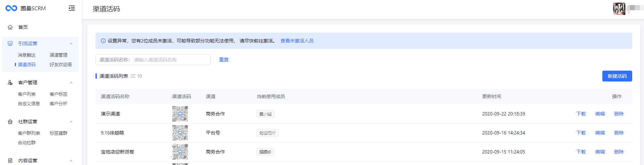Screen dimensions: 644x165
Task: Collapse the 引流运营 menu chevron
Action: point(71,43)
